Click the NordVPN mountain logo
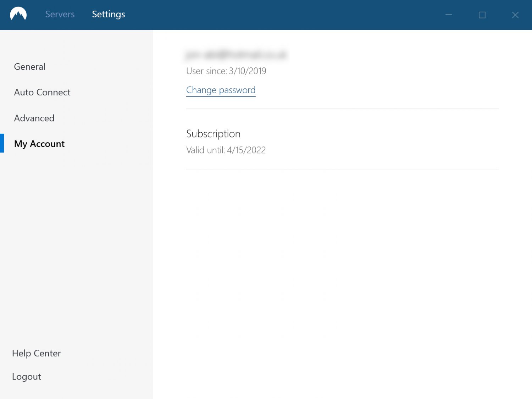Image resolution: width=532 pixels, height=399 pixels. 18,15
